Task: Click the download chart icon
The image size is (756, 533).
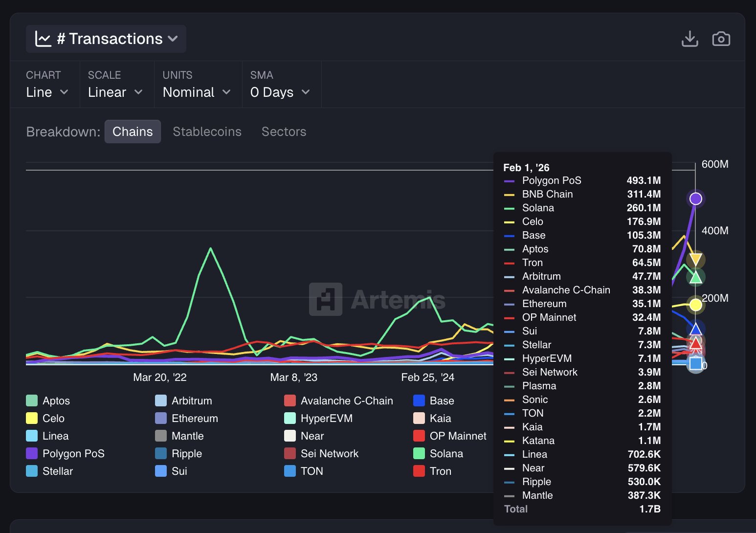Action: [x=689, y=39]
